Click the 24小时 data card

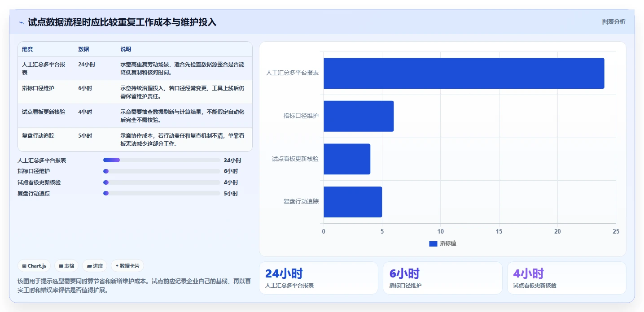[x=319, y=278]
